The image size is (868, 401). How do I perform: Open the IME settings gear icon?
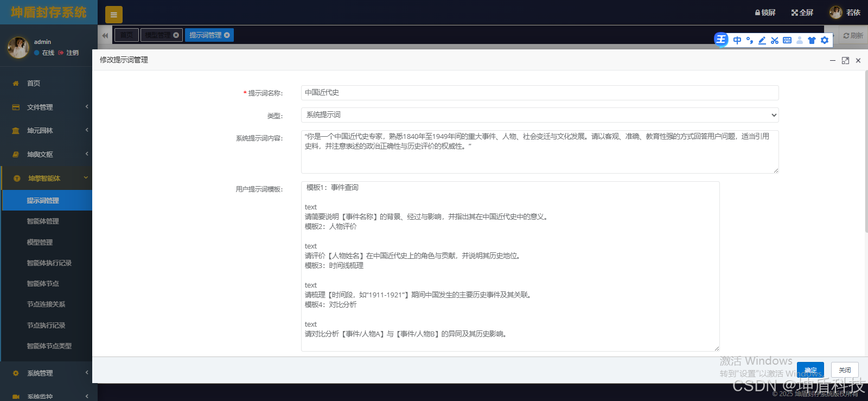point(824,40)
